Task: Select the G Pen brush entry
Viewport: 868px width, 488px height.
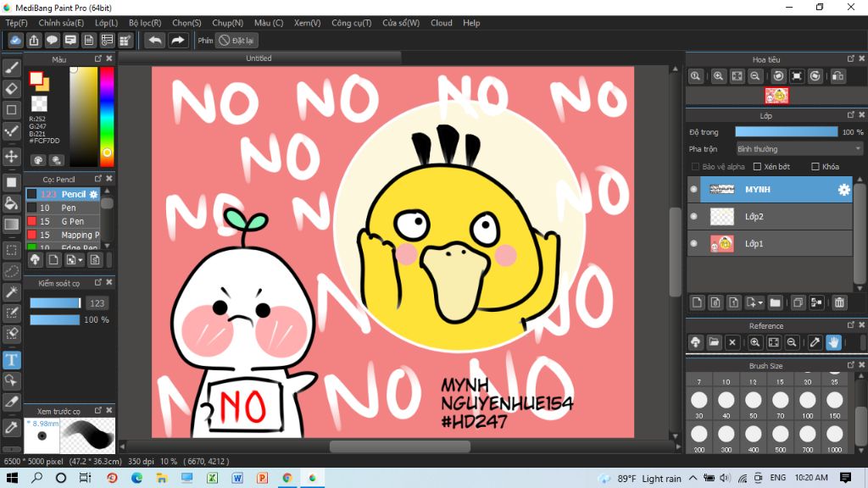Action: [x=63, y=221]
